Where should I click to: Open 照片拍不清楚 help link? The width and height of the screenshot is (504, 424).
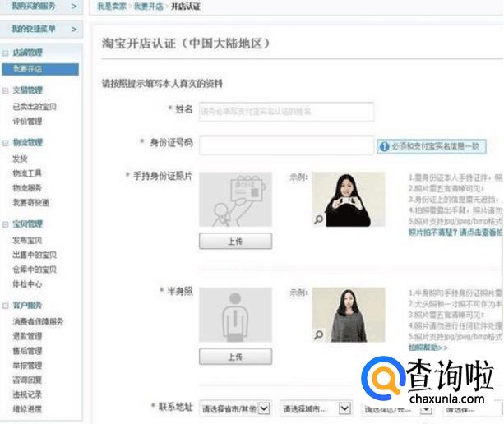click(455, 232)
